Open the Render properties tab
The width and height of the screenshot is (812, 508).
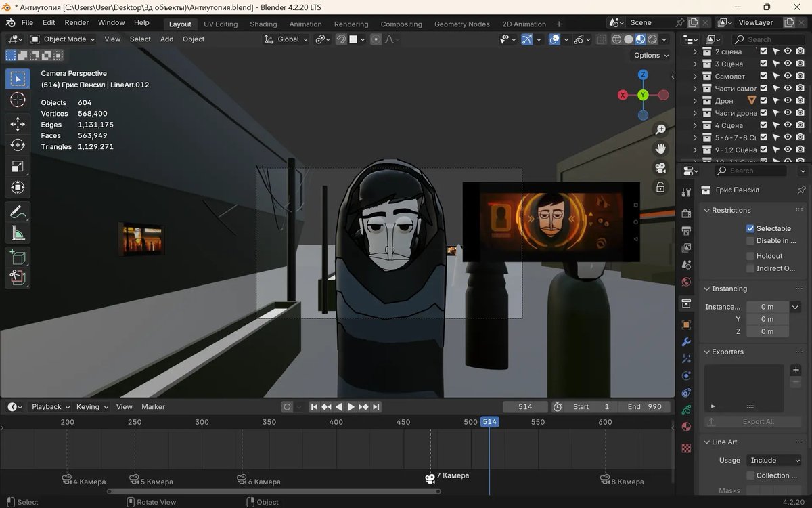tap(686, 213)
